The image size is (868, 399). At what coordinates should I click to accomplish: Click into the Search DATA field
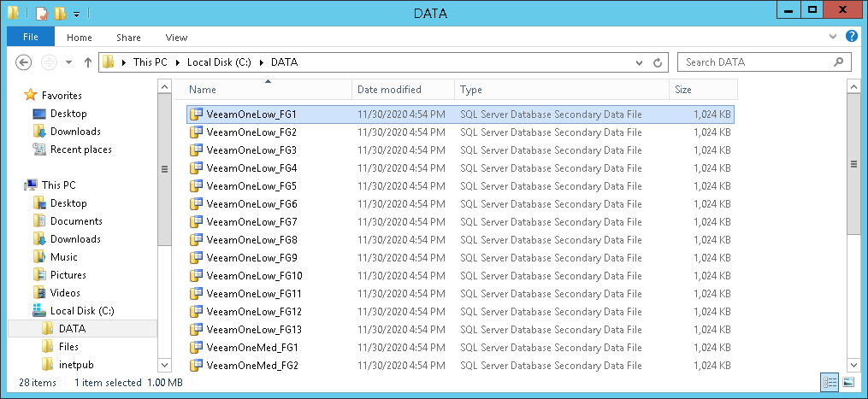tap(757, 62)
